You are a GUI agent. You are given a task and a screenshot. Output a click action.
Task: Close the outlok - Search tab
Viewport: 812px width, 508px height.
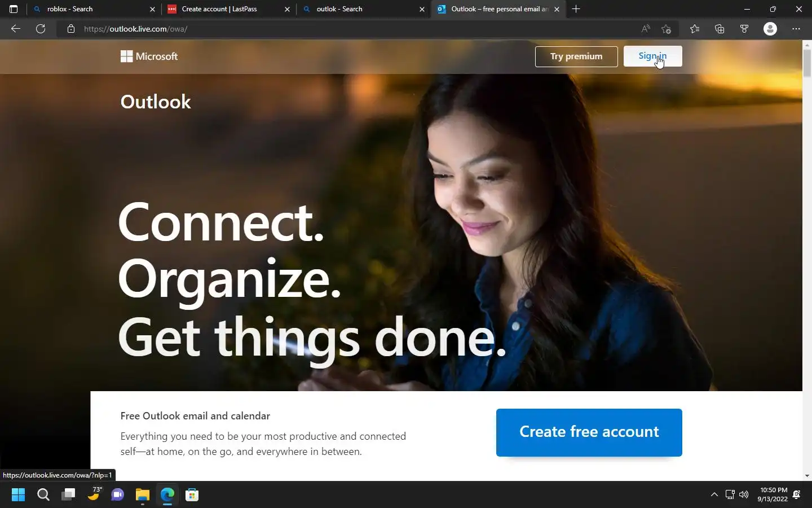tap(422, 9)
